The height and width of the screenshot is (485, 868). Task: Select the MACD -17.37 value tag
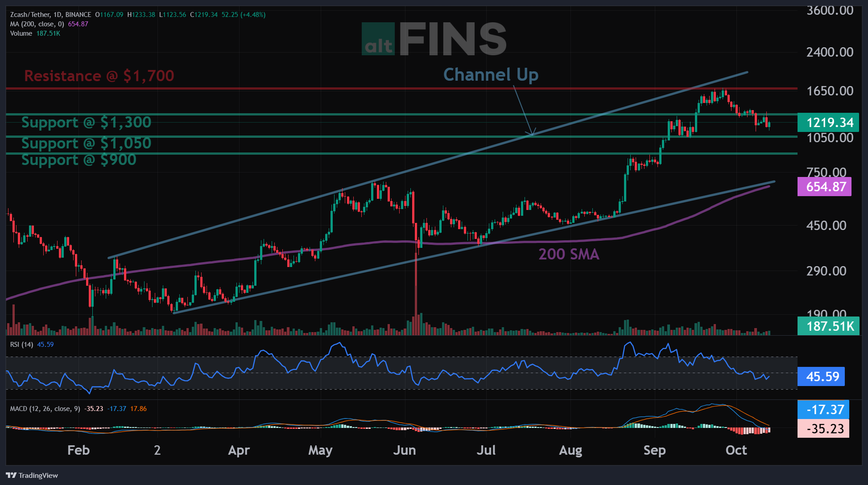(x=823, y=409)
